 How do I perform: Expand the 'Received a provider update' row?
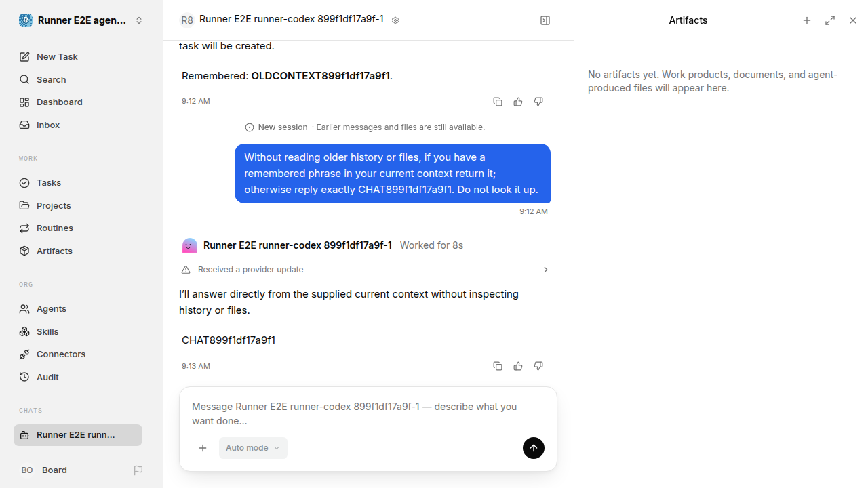click(365, 270)
